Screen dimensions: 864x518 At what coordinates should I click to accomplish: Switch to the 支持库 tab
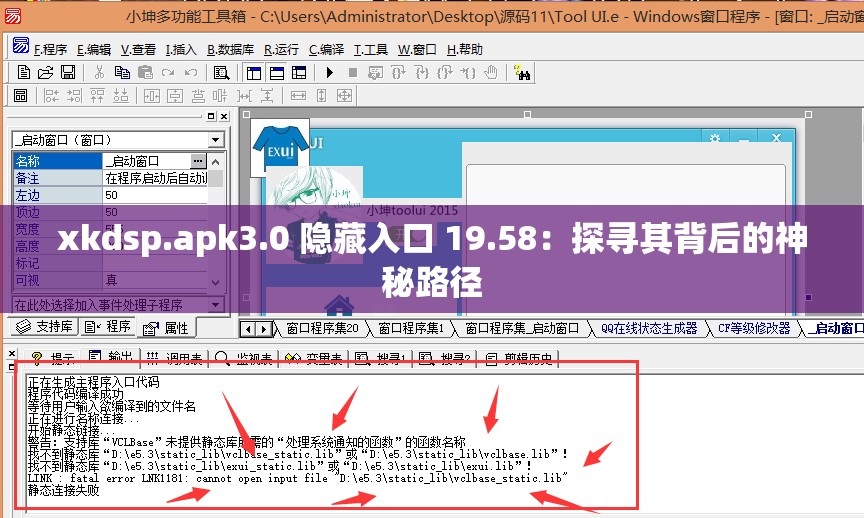(x=45, y=327)
